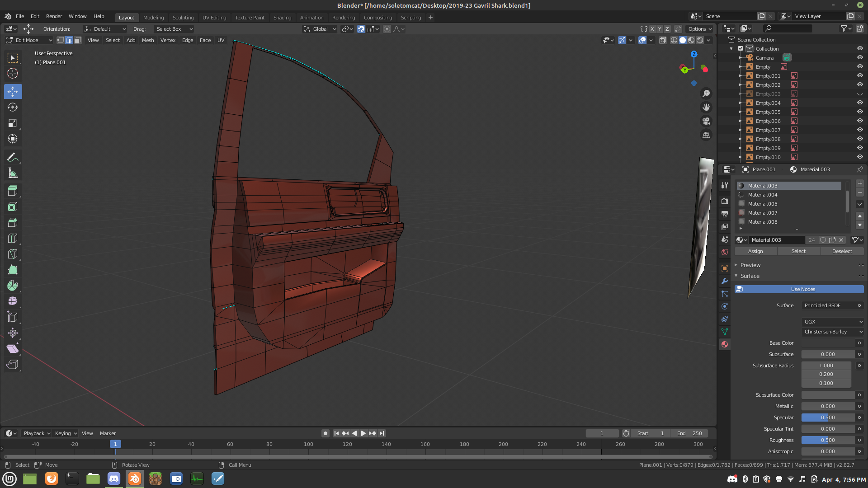The image size is (868, 488).
Task: Hide Empty.005 with its eye icon
Action: 860,112
